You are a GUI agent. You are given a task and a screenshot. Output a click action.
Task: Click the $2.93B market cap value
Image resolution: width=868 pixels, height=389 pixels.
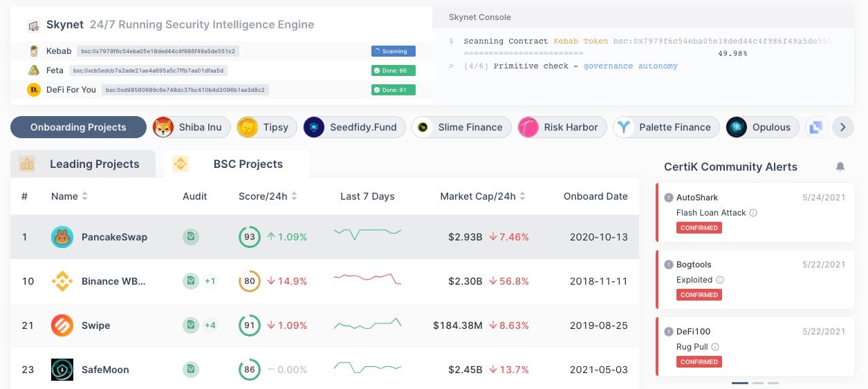click(x=465, y=237)
